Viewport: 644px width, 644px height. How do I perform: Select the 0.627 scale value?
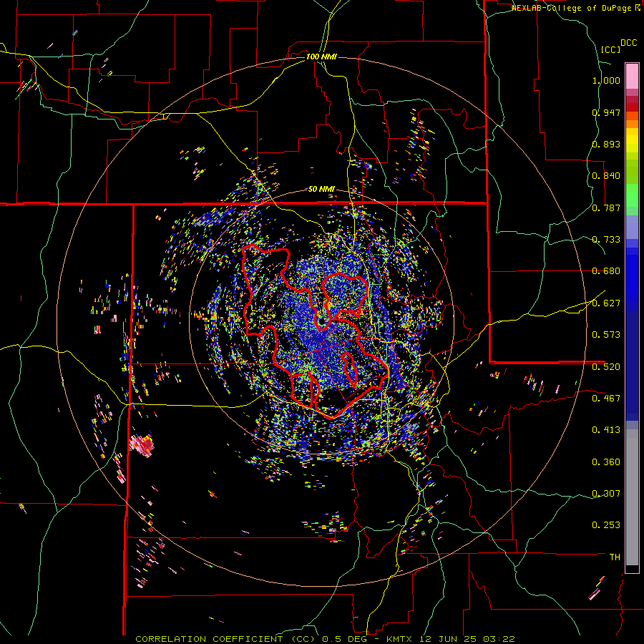(x=606, y=303)
